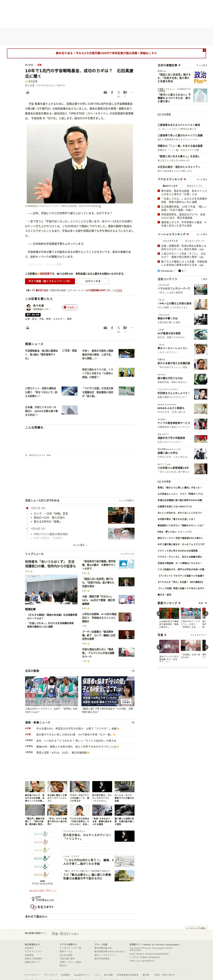
Task: Switch to 昨日のトップ5 tab
Action: (x=194, y=186)
